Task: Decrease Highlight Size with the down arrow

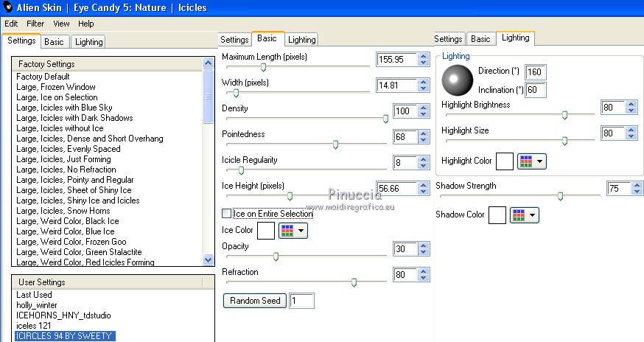Action: tap(631, 136)
